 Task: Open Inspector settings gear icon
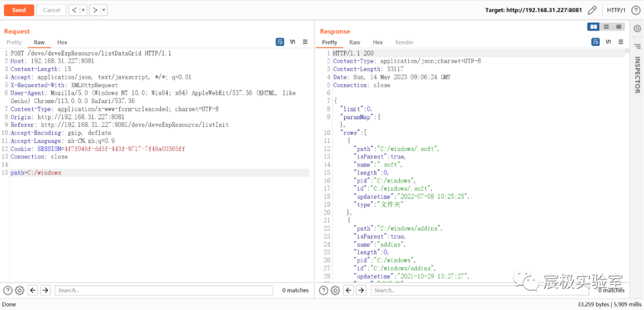pyautogui.click(x=637, y=28)
